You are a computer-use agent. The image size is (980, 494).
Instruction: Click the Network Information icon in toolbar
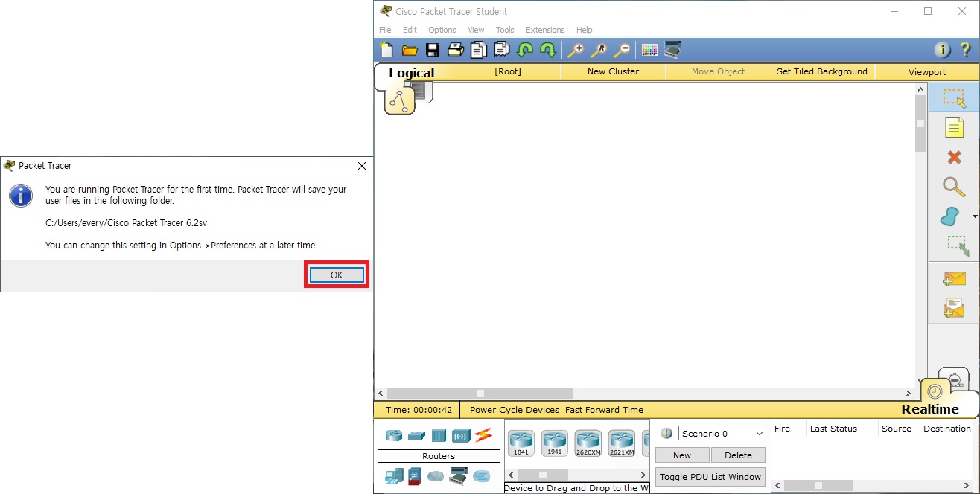pos(943,50)
